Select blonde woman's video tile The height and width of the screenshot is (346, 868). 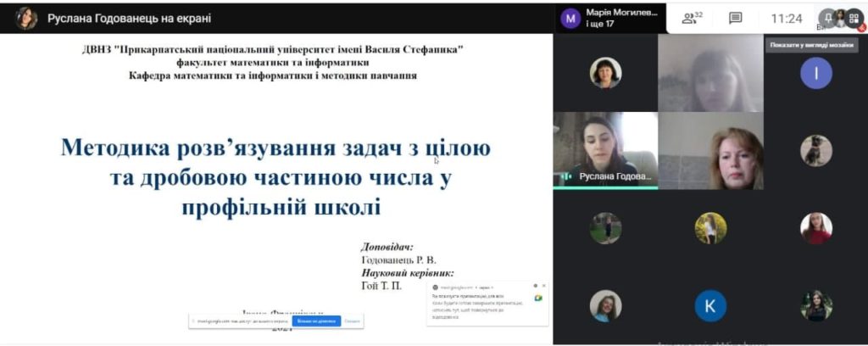pyautogui.click(x=711, y=151)
